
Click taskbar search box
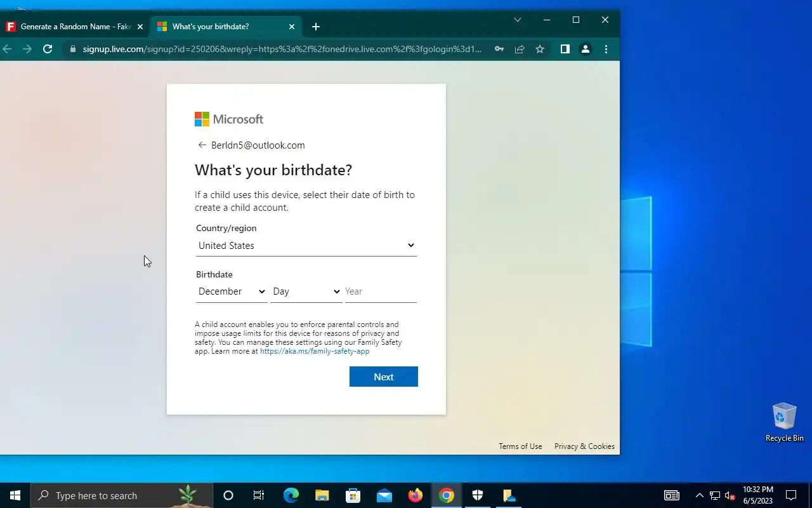122,495
